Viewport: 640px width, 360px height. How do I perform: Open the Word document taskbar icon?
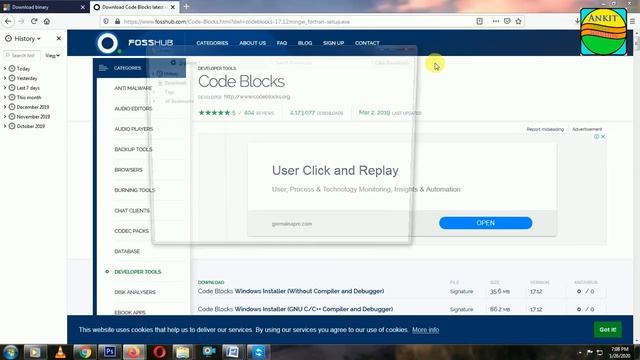(233, 352)
